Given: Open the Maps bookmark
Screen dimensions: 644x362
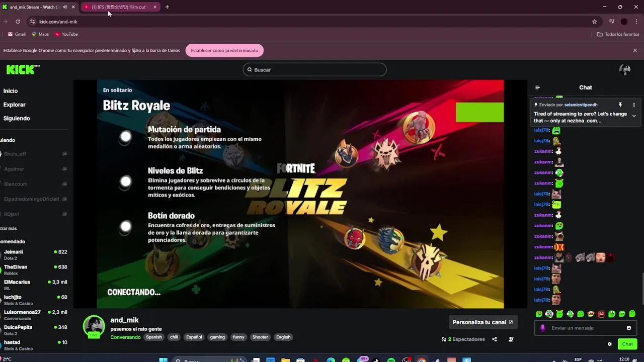Looking at the screenshot, I should (40, 34).
